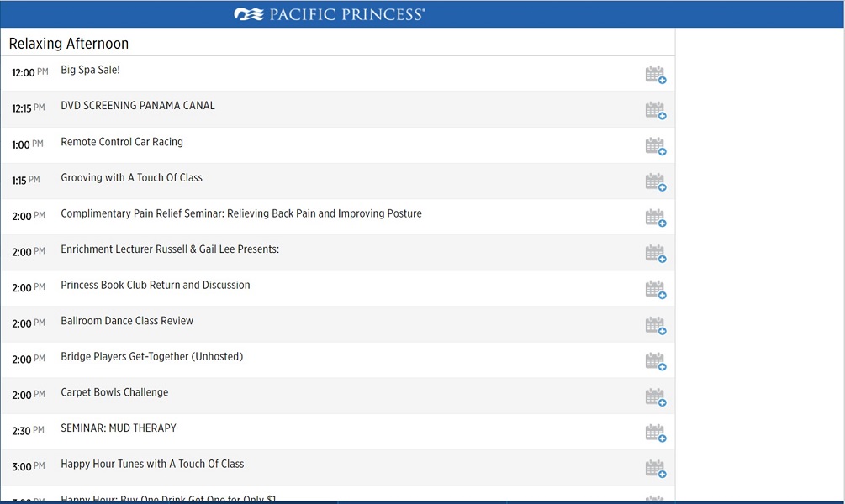
Task: Add Princess Book Club event to calendar
Action: (x=655, y=290)
